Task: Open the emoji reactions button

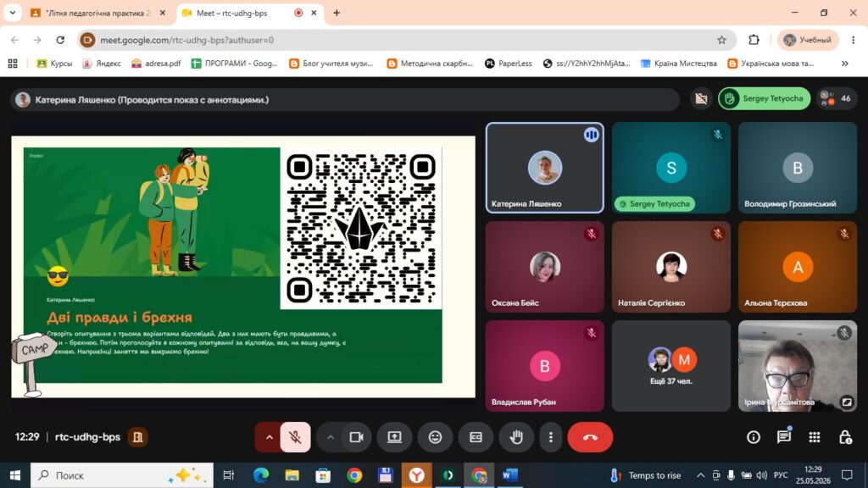Action: pyautogui.click(x=435, y=437)
